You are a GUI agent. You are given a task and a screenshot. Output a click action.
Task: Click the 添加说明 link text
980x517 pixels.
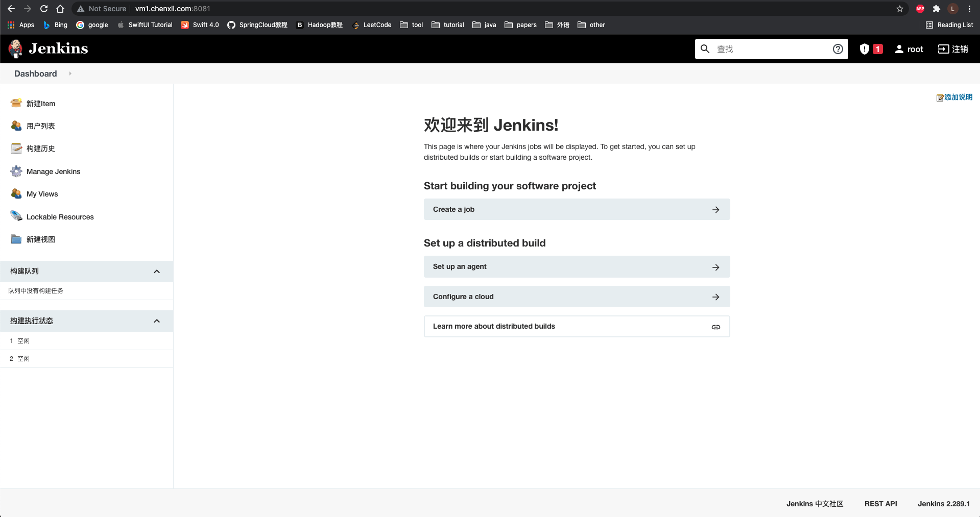pyautogui.click(x=958, y=97)
